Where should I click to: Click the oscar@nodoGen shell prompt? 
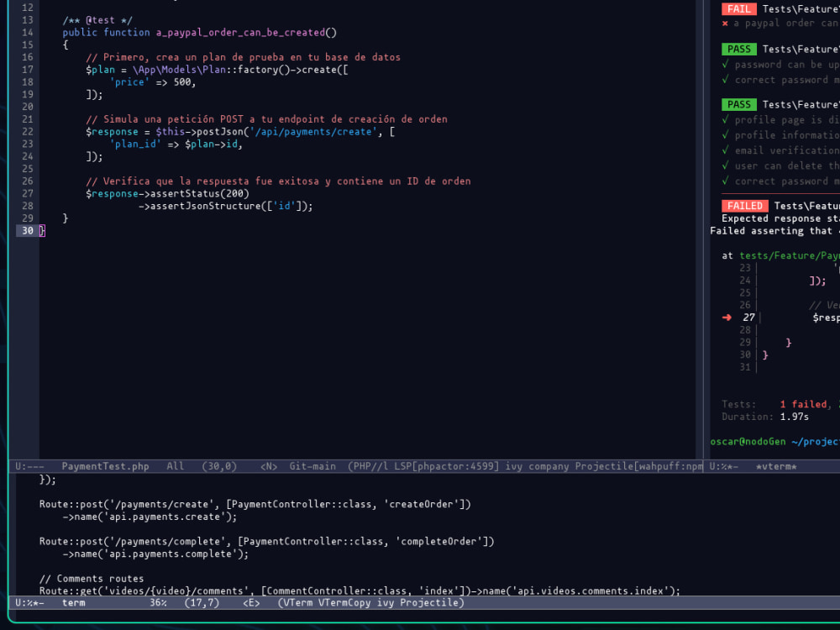click(748, 442)
